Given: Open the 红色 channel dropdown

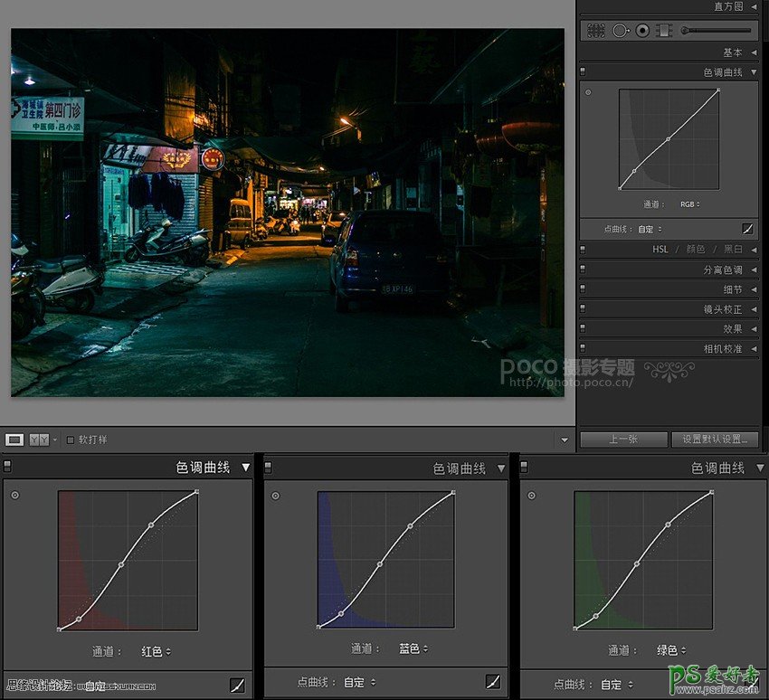Looking at the screenshot, I should click(x=156, y=651).
